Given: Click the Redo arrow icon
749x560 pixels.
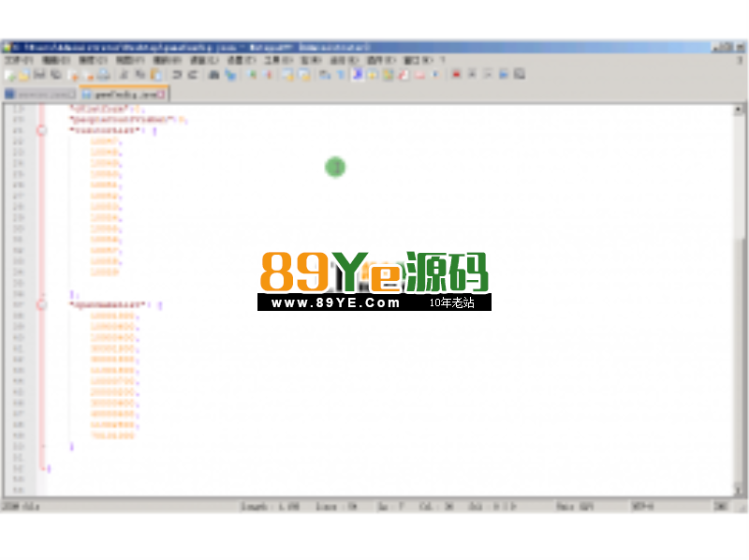Looking at the screenshot, I should [x=192, y=74].
